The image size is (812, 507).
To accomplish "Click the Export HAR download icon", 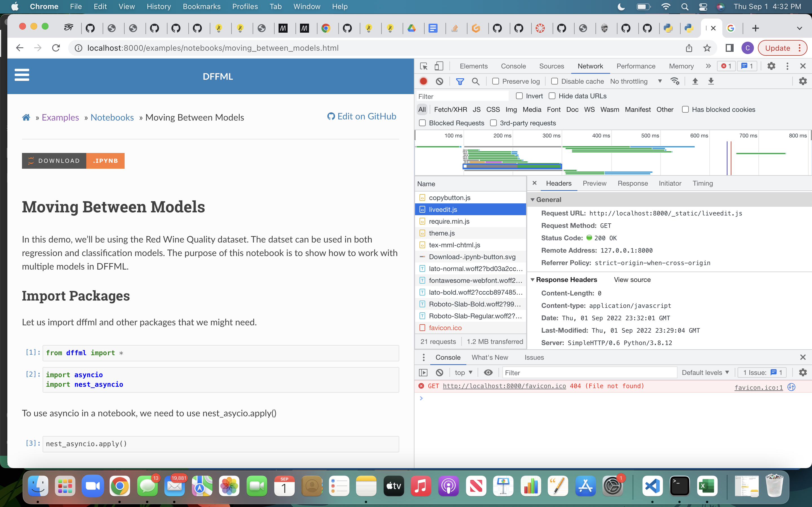I will point(711,81).
